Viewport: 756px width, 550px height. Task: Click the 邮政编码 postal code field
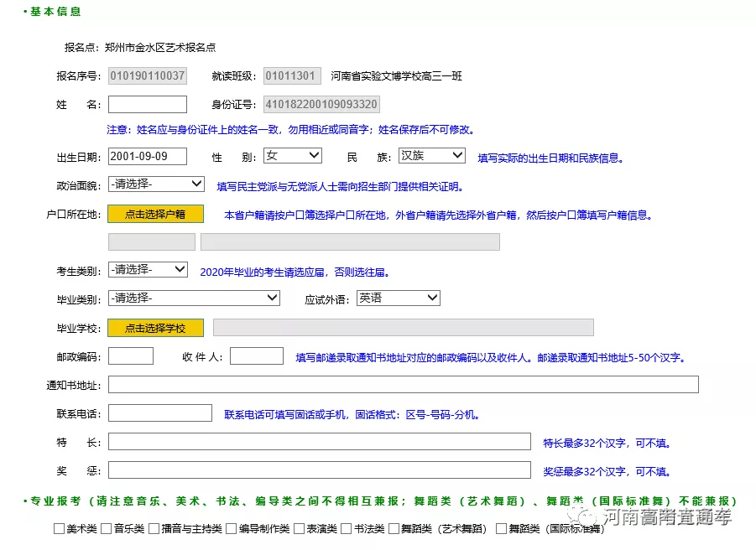tap(131, 356)
